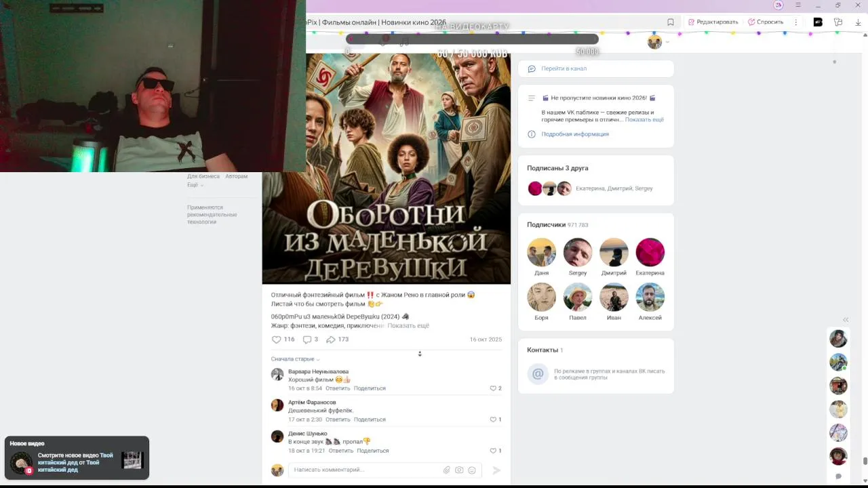Image resolution: width=868 pixels, height=488 pixels.
Task: Share the post via the 173 arrow icon
Action: point(331,340)
